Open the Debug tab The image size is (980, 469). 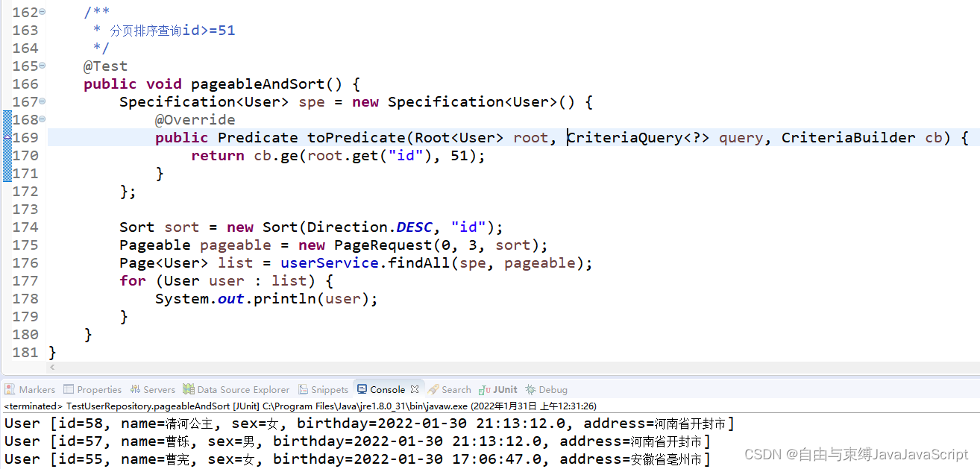point(547,389)
